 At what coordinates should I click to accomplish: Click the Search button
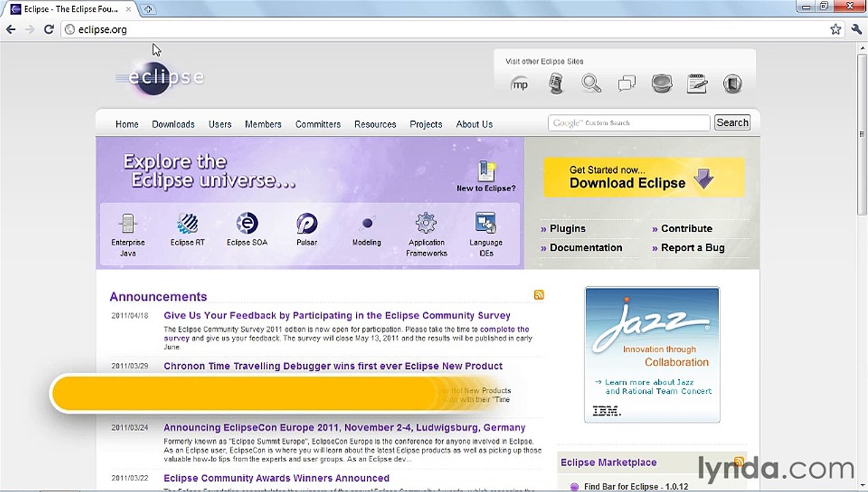(x=732, y=123)
